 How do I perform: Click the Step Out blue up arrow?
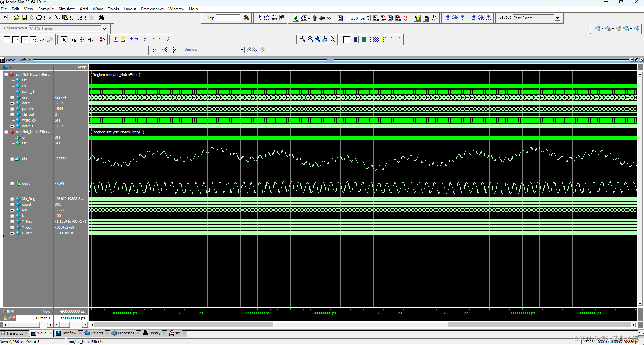click(x=462, y=18)
